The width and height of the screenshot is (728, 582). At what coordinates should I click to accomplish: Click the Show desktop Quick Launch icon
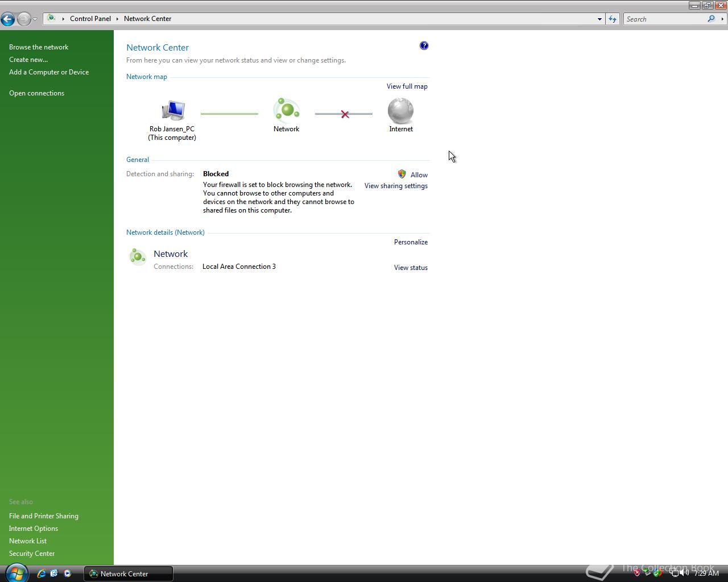point(55,573)
